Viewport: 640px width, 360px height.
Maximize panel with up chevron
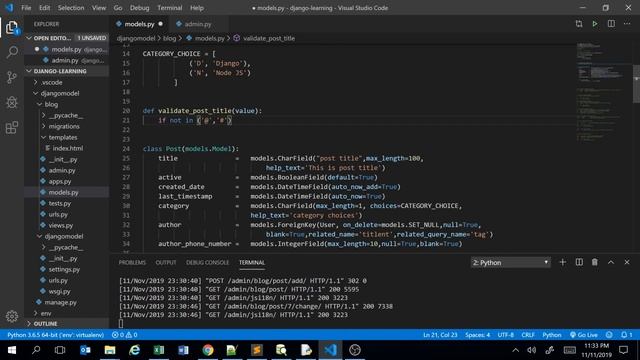tap(611, 262)
